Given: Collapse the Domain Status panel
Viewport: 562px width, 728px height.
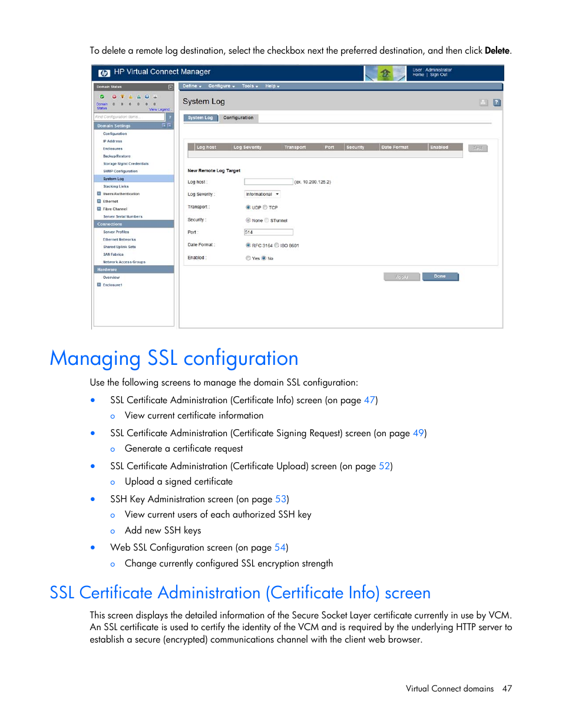Looking at the screenshot, I should [x=171, y=87].
